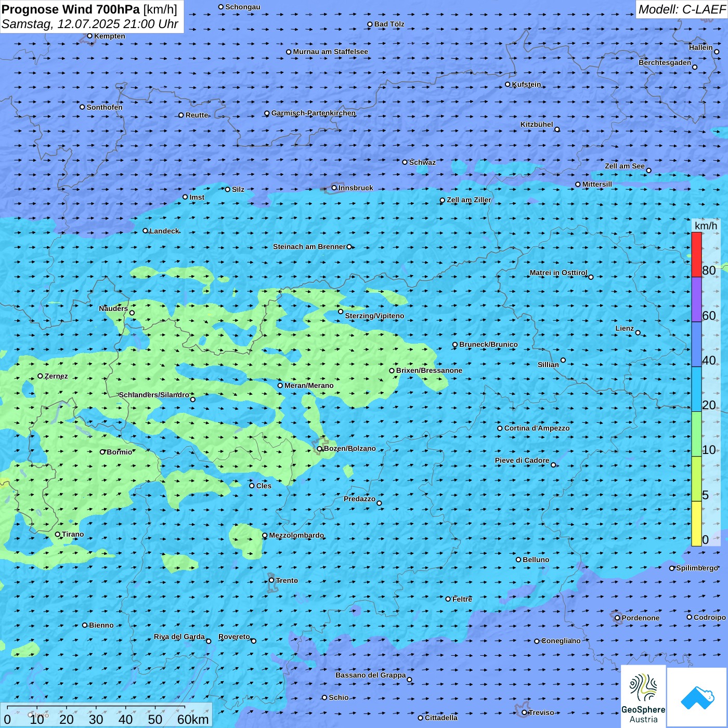Click the Zernez label

(56, 376)
